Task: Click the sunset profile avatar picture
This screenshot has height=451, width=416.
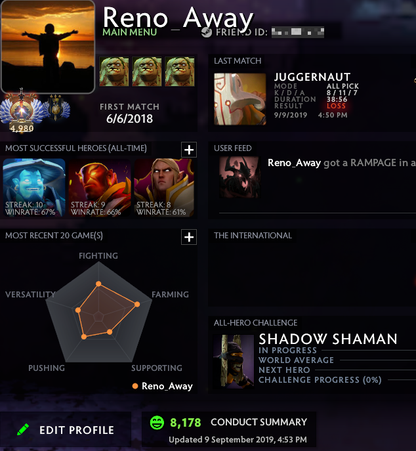Action: (x=48, y=46)
